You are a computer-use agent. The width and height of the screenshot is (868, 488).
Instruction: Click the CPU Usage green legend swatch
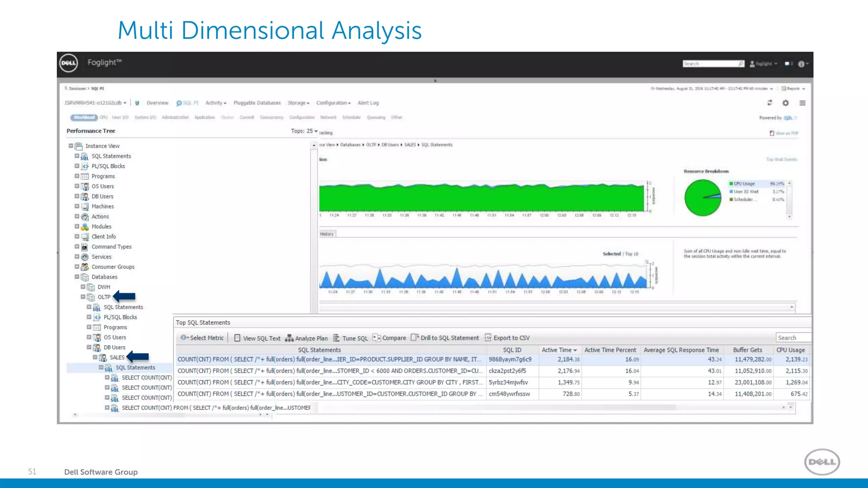click(x=731, y=184)
